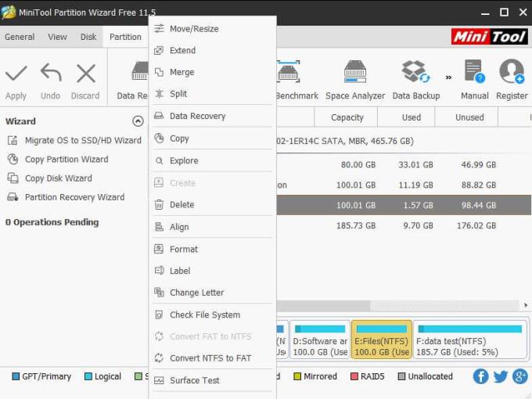Collapse the Wizard panel section
The image size is (532, 399).
(x=138, y=121)
